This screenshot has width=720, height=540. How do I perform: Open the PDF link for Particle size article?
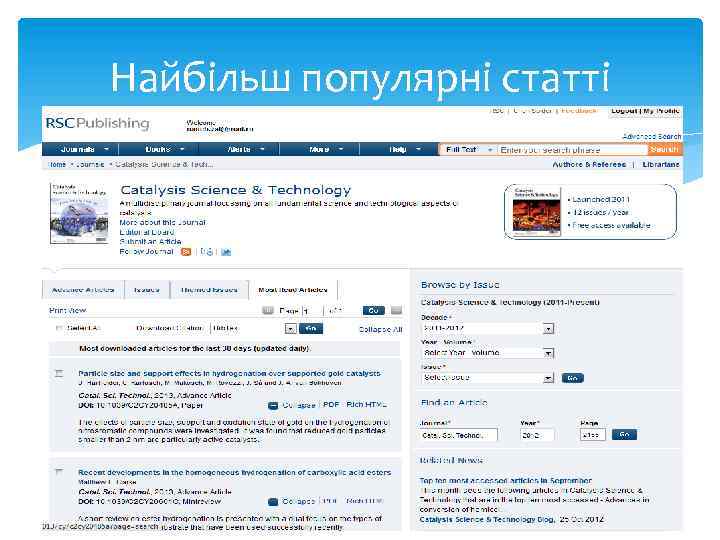(x=331, y=405)
